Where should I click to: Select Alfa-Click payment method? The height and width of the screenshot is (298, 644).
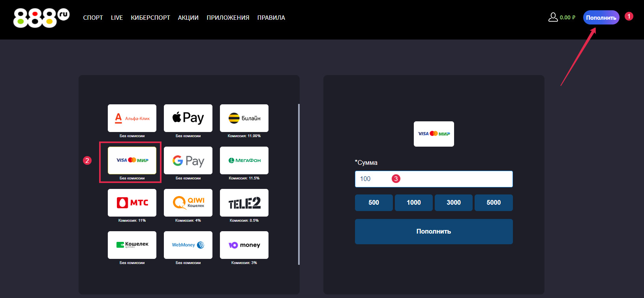[x=132, y=118]
